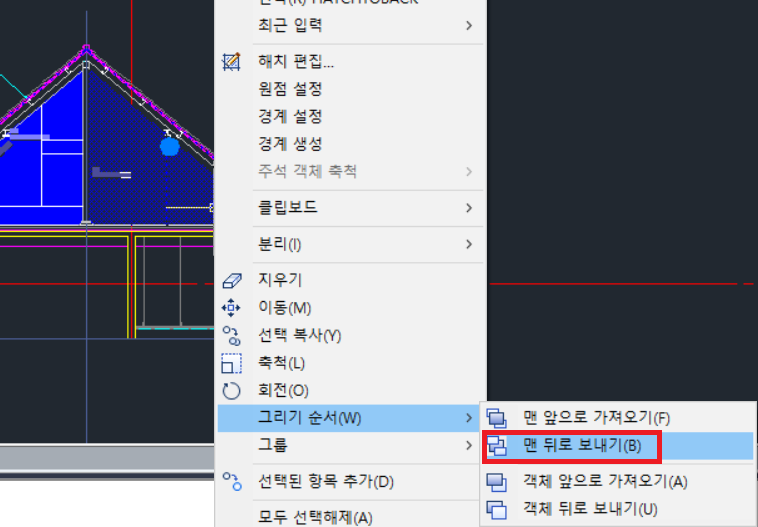758x527 pixels.
Task: Select 경계 설정 menu entry
Action: point(350,117)
